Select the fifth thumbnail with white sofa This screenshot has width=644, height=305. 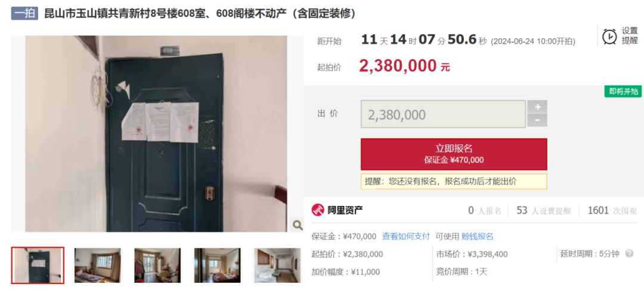(277, 265)
